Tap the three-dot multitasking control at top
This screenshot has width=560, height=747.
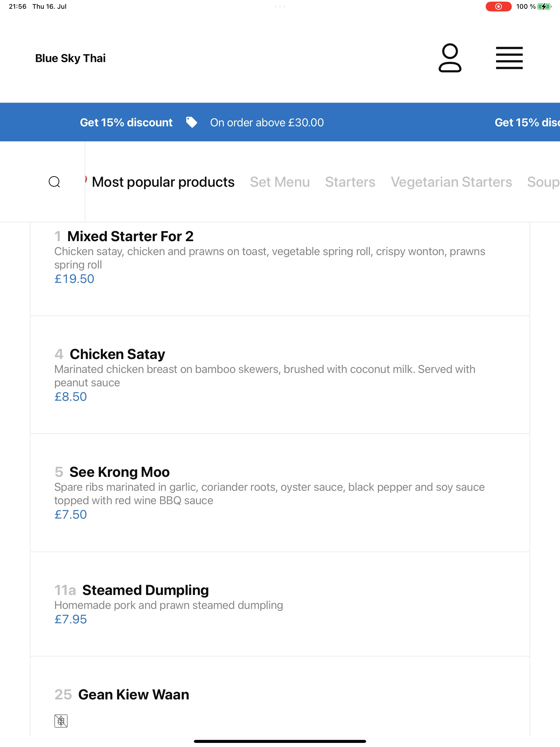(x=280, y=6)
